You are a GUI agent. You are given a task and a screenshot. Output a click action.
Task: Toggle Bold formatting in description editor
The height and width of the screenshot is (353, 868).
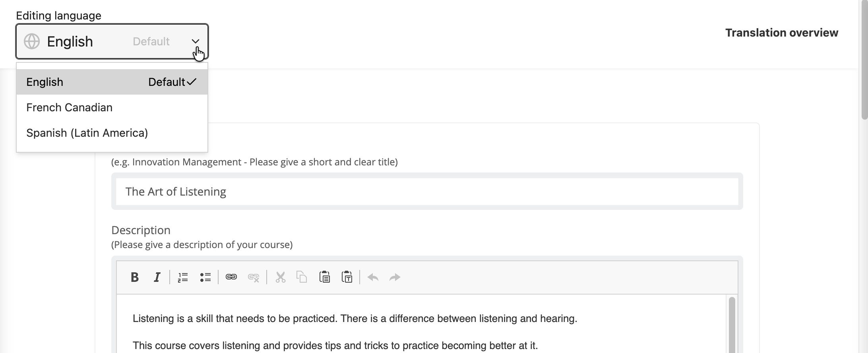click(x=135, y=277)
